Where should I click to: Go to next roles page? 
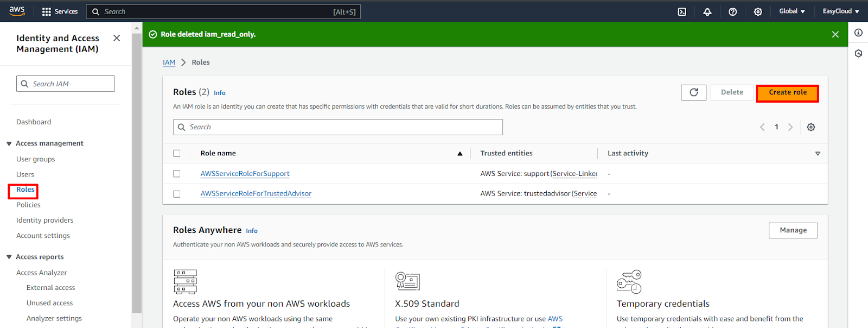[x=790, y=127]
